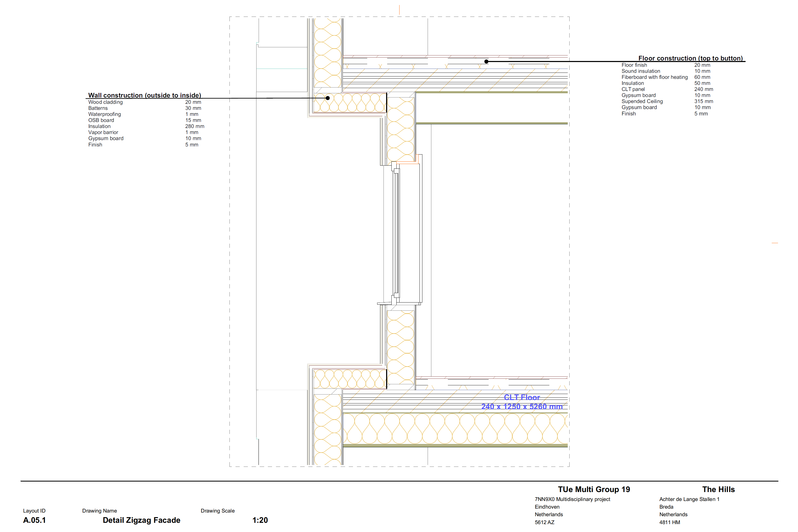The image size is (798, 532).
Task: Click the 'Drawing Scale' field label
Action: [217, 511]
